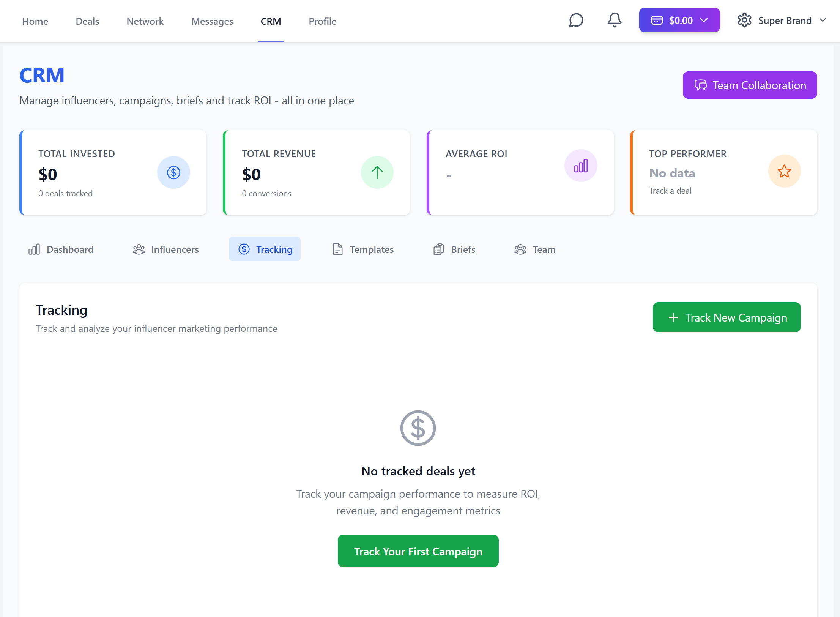Select the Tracking tab
This screenshot has height=617, width=840.
tap(265, 249)
